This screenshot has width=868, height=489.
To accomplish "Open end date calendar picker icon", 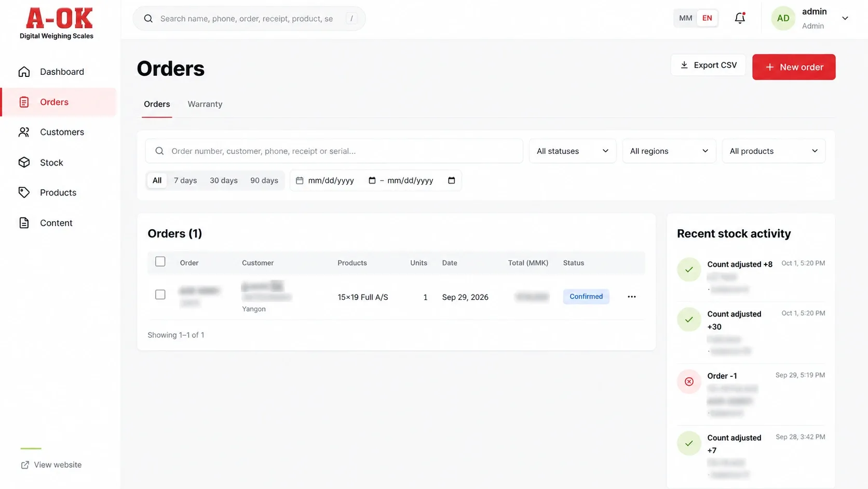I will (451, 180).
